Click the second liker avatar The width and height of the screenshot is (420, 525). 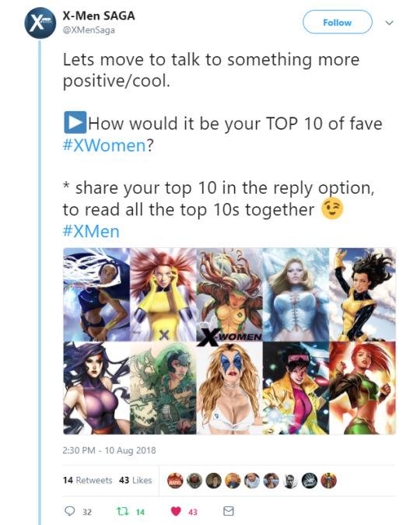click(194, 481)
